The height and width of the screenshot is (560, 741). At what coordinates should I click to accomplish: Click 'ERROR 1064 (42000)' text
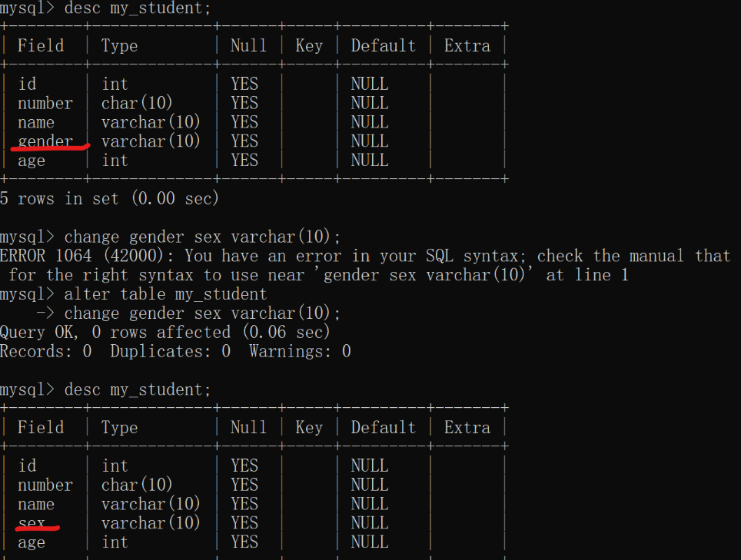tap(81, 256)
